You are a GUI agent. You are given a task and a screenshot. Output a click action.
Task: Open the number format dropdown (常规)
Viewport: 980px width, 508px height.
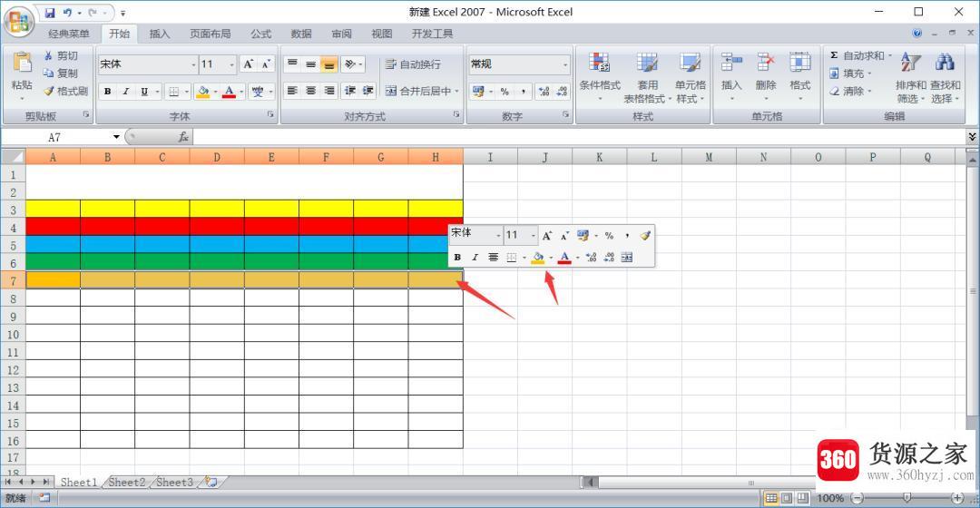coord(565,64)
